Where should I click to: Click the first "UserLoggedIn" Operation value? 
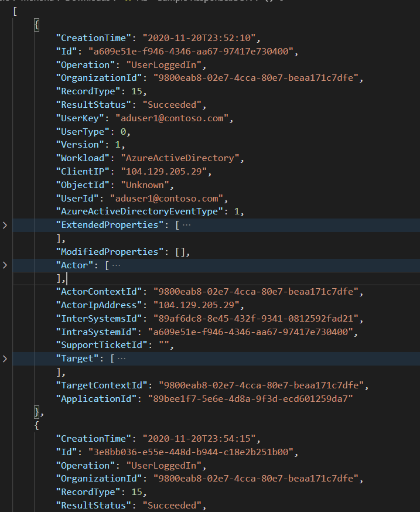(x=164, y=64)
